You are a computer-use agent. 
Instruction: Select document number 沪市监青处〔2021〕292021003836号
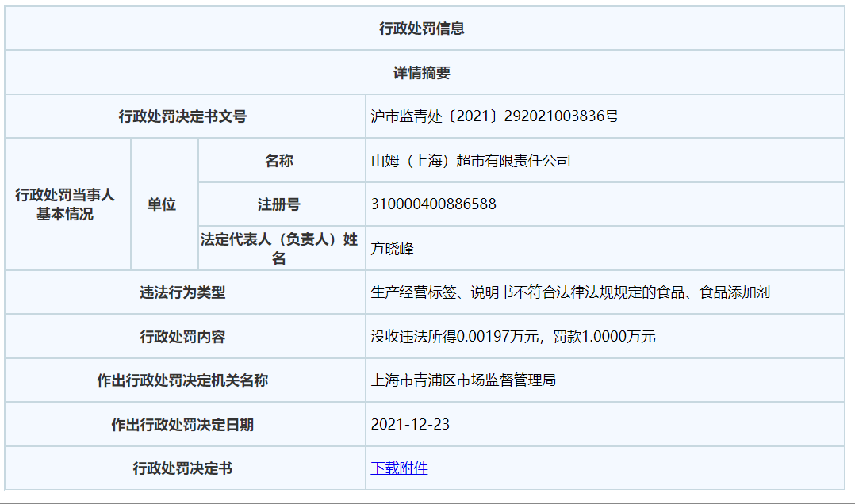tap(495, 116)
